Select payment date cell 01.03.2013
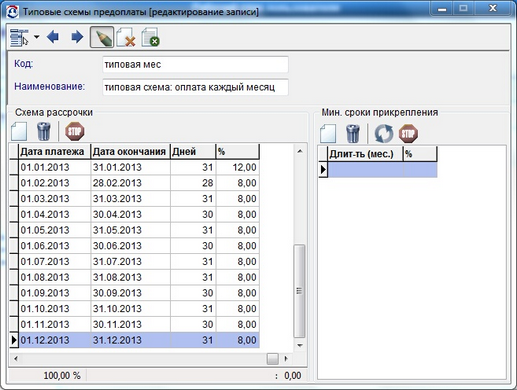The width and height of the screenshot is (517, 390). tap(55, 199)
